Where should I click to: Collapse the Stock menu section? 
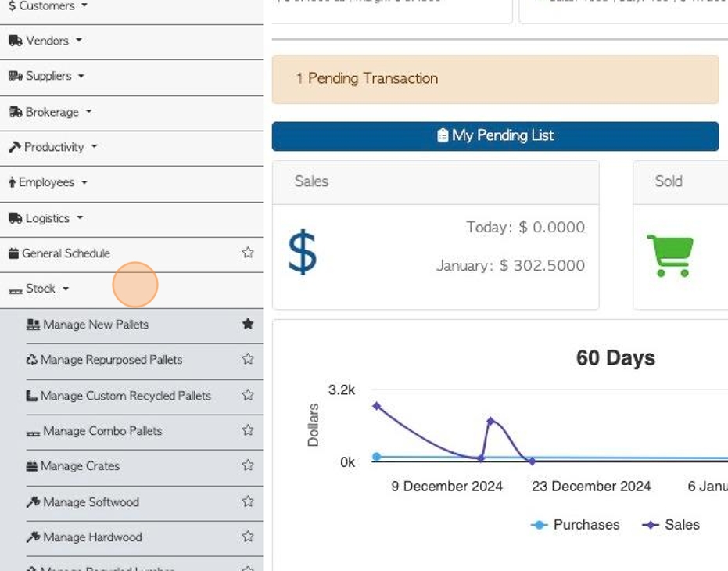coord(41,289)
